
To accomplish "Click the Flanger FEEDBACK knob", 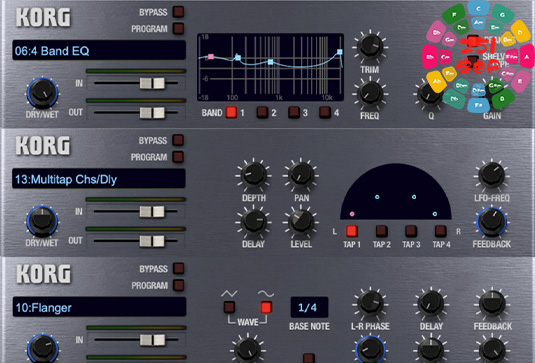I will pos(492,303).
